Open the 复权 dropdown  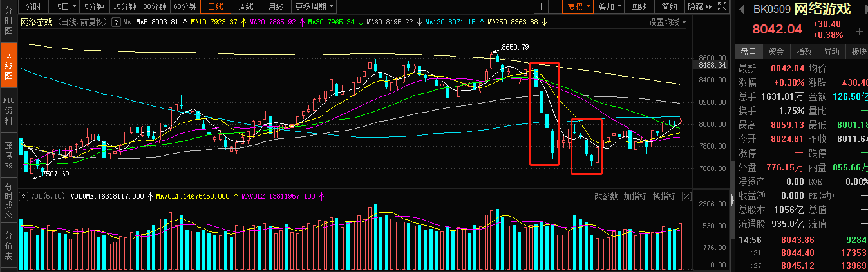578,6
